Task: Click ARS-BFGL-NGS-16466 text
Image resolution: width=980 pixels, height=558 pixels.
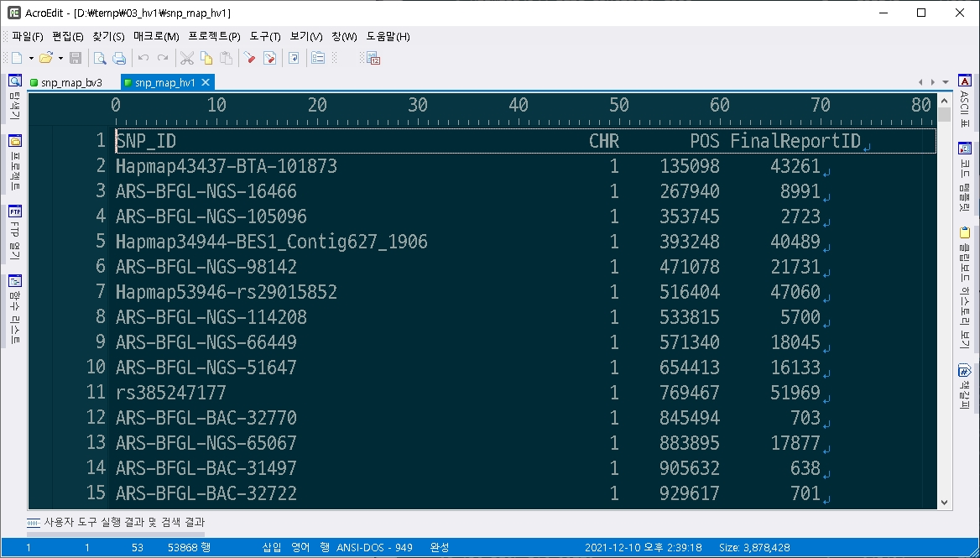Action: pos(206,191)
